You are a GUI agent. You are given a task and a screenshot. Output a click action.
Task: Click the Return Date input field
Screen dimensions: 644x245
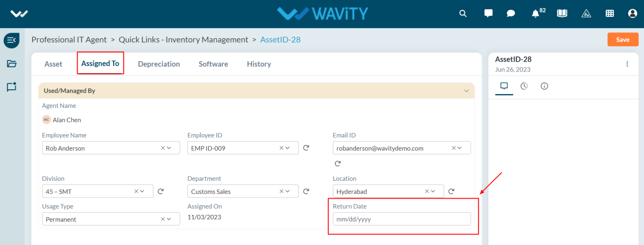click(x=402, y=219)
